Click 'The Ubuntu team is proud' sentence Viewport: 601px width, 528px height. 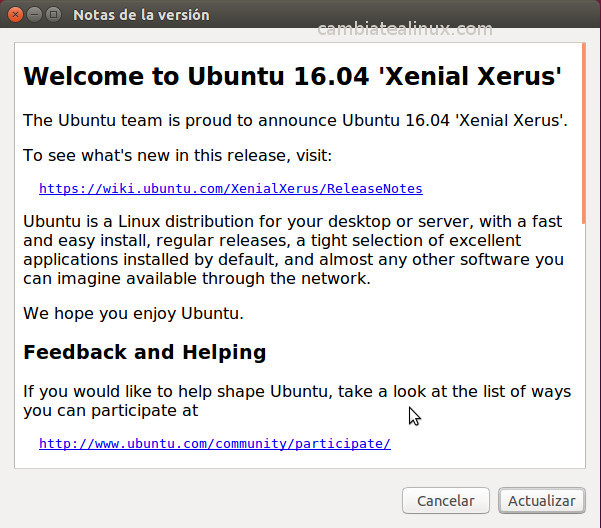pyautogui.click(x=295, y=120)
